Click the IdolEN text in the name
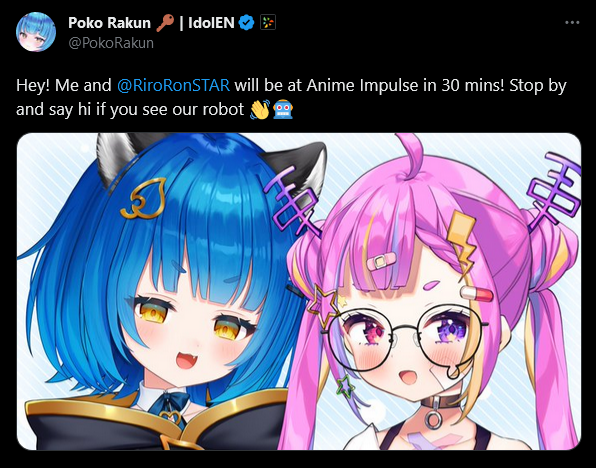The height and width of the screenshot is (468, 596). pos(211,23)
